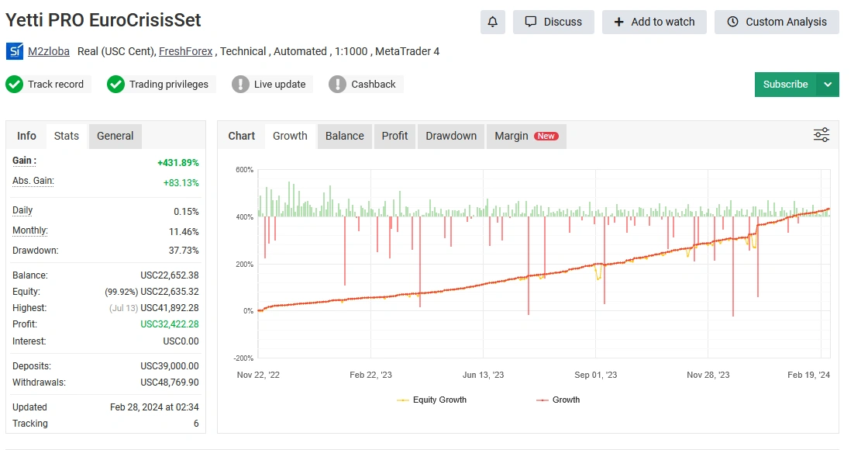
Task: Select the General info tab
Action: [x=115, y=136]
